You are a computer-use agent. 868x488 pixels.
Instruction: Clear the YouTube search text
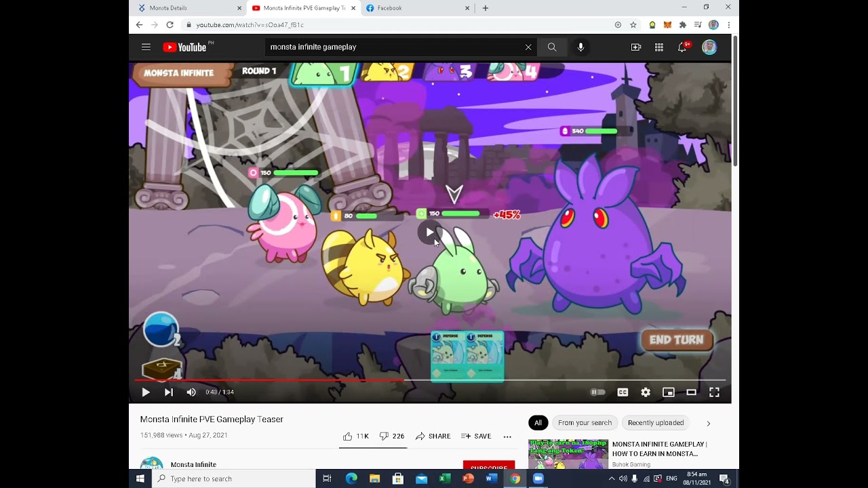(528, 47)
